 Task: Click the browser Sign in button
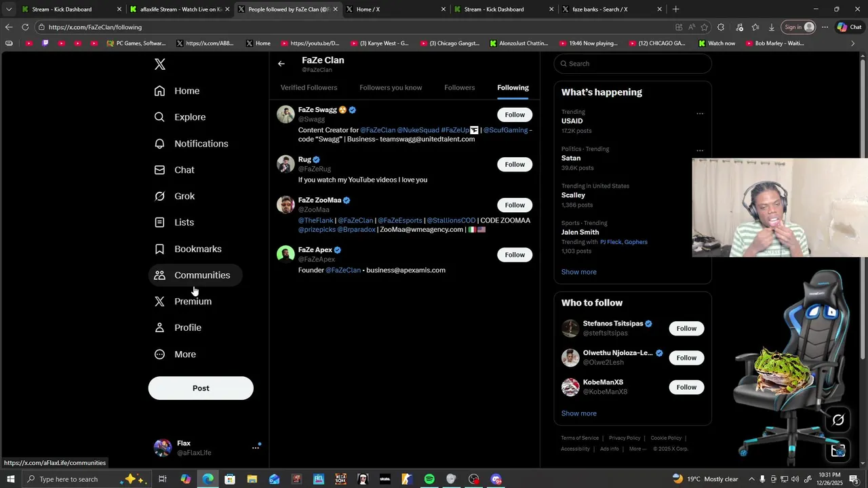coord(799,27)
